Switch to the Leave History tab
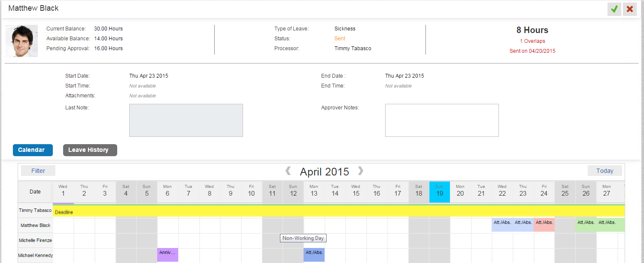 click(90, 150)
